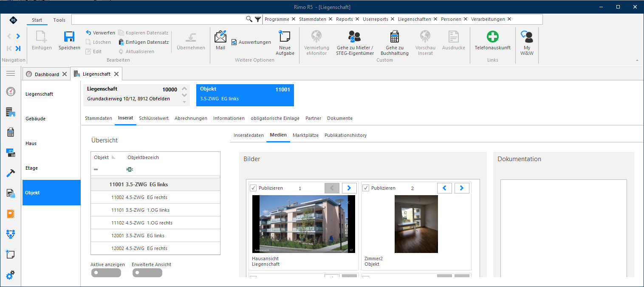Toggle Aktive anzeigen switch
644x287 pixels.
[x=106, y=273]
